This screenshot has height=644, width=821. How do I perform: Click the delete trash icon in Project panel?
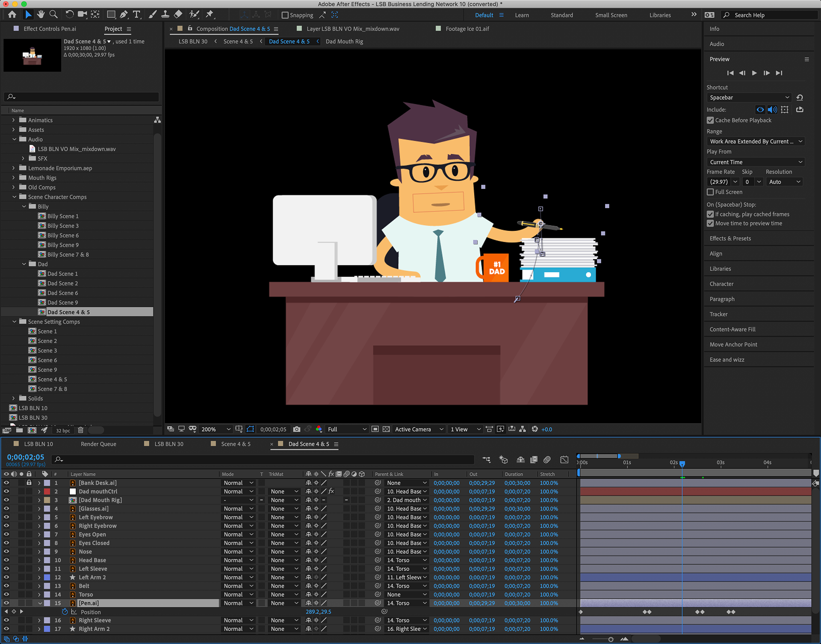coord(80,430)
